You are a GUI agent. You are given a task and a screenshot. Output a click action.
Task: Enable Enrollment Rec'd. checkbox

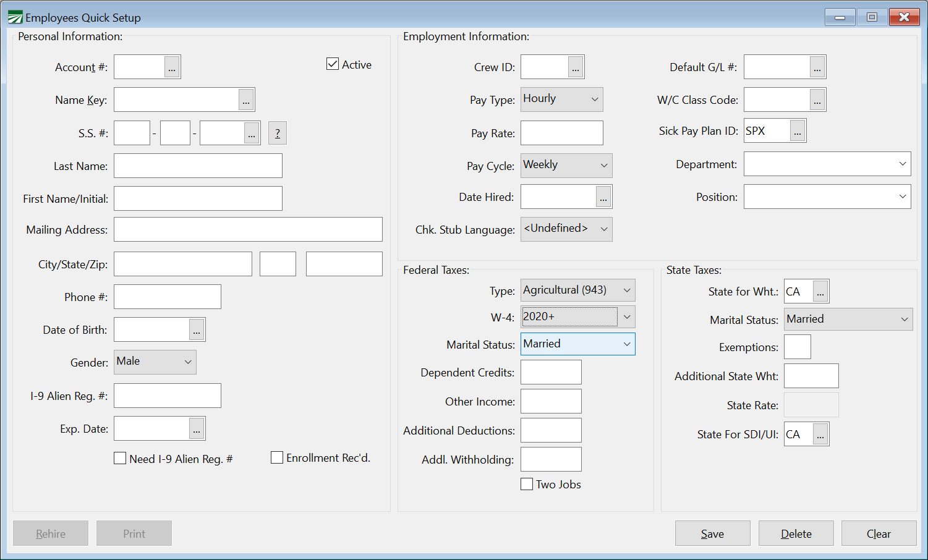277,457
